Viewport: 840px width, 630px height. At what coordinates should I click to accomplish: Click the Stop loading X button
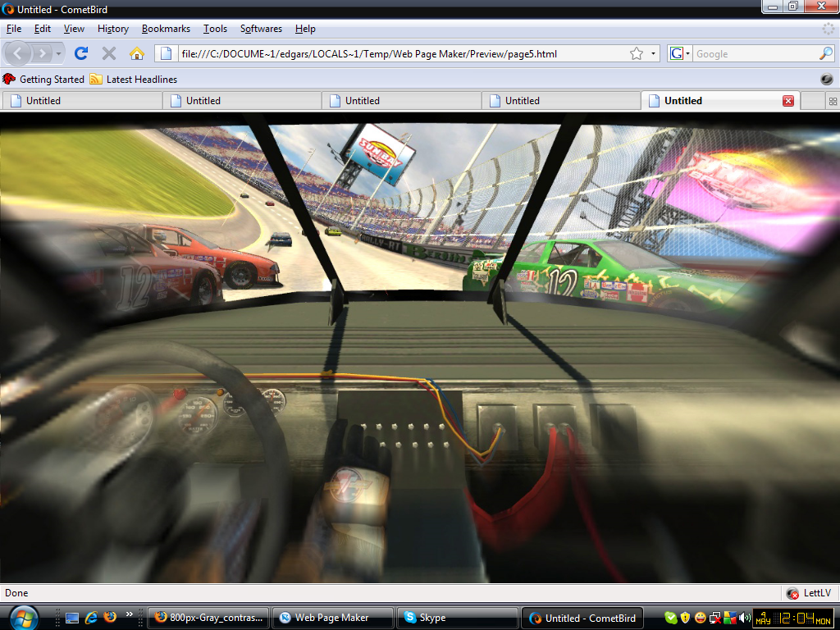[x=109, y=53]
